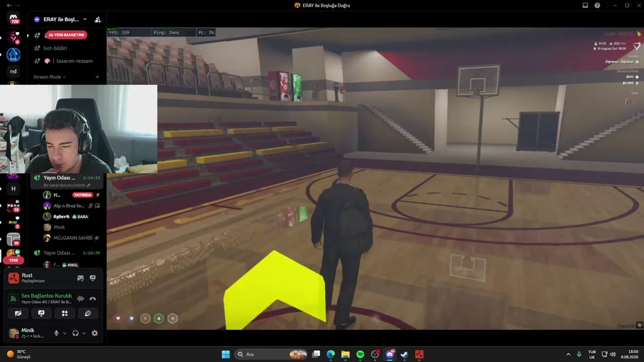
Task: Open input device options arrow
Action: coord(64,333)
